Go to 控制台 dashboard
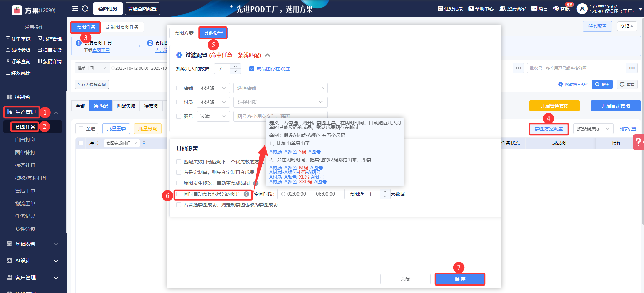Screen dimensions: 644x293 point(23,97)
